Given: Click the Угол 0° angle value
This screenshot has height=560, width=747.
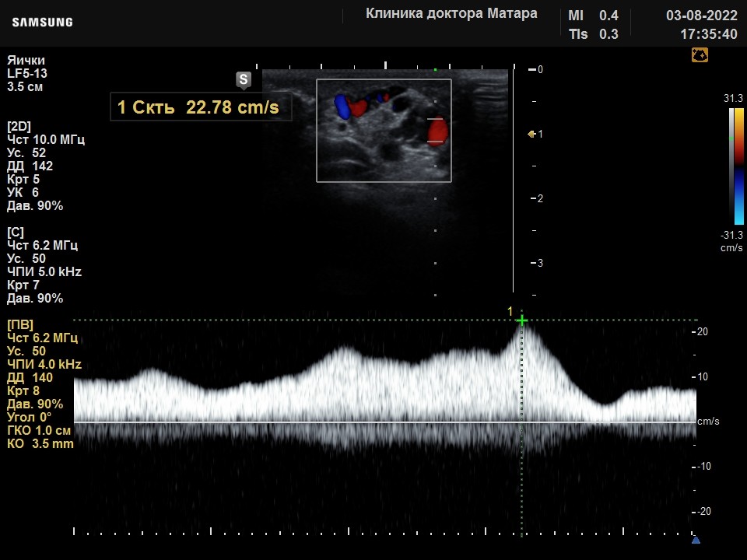Looking at the screenshot, I should coord(29,417).
